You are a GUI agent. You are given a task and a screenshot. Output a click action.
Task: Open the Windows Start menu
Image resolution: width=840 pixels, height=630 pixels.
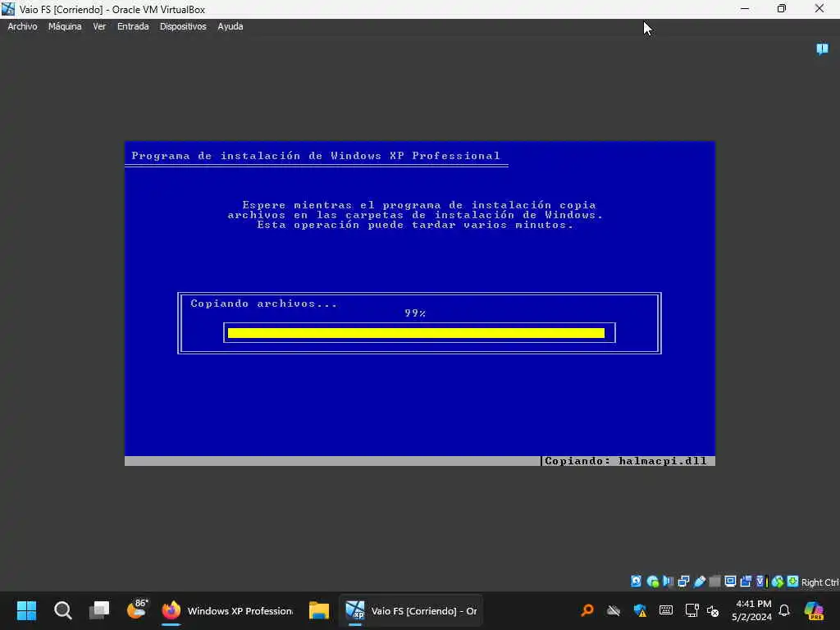tap(26, 610)
